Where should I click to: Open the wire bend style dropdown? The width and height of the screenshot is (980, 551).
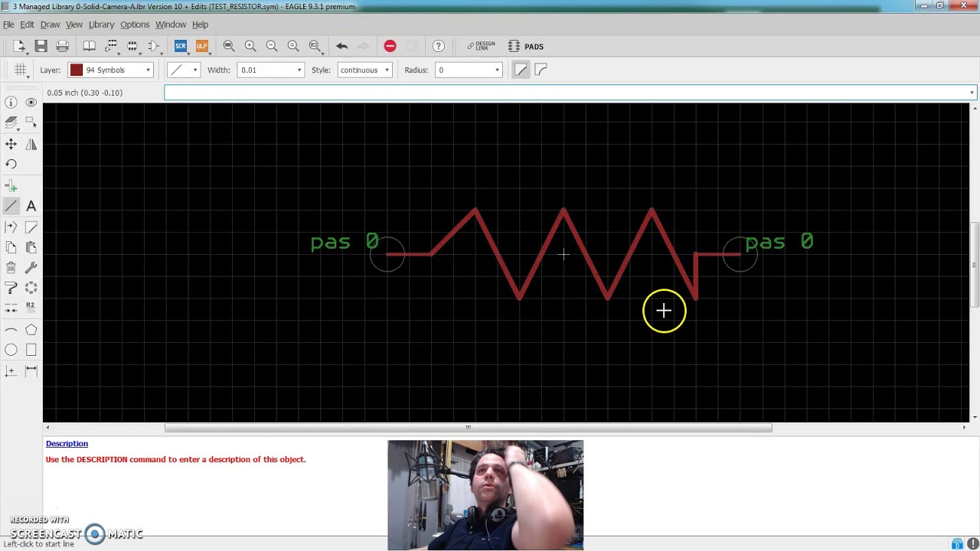pos(184,70)
